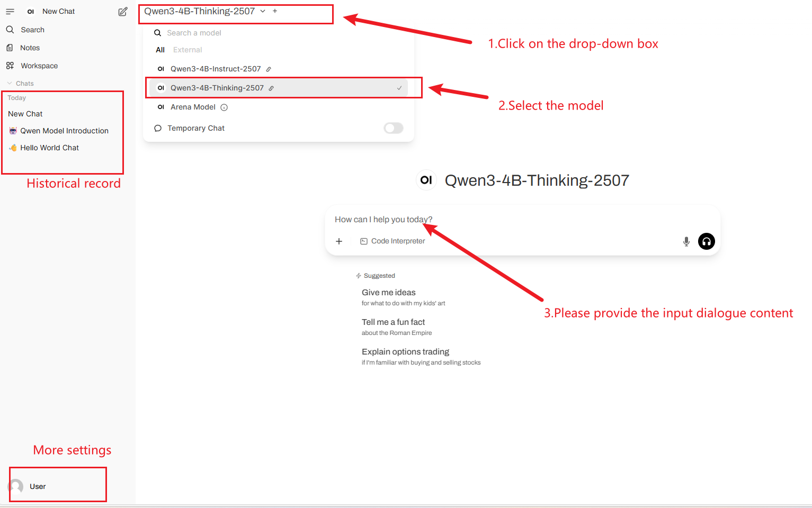Viewport: 812px width, 508px height.
Task: Open the Qwen Model Introduction chat
Action: point(64,131)
